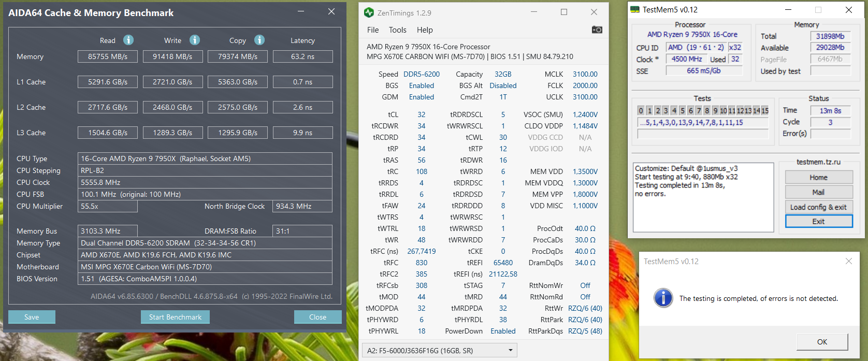Image resolution: width=868 pixels, height=361 pixels.
Task: Click the TestMem5 Cycle field showing 3
Action: [x=830, y=122]
